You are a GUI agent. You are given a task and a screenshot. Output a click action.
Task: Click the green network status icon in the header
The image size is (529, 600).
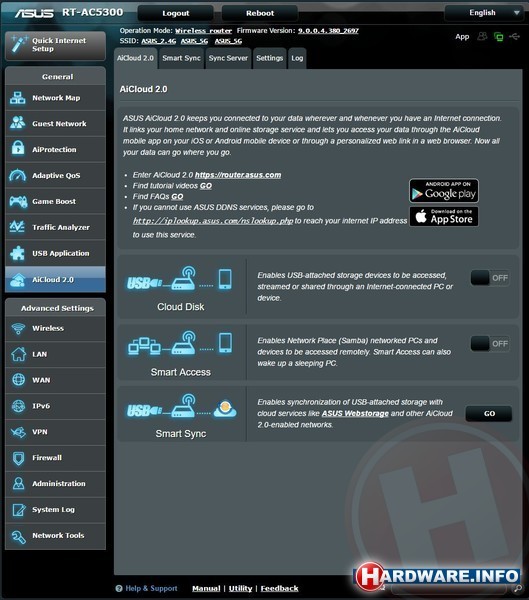pos(498,36)
